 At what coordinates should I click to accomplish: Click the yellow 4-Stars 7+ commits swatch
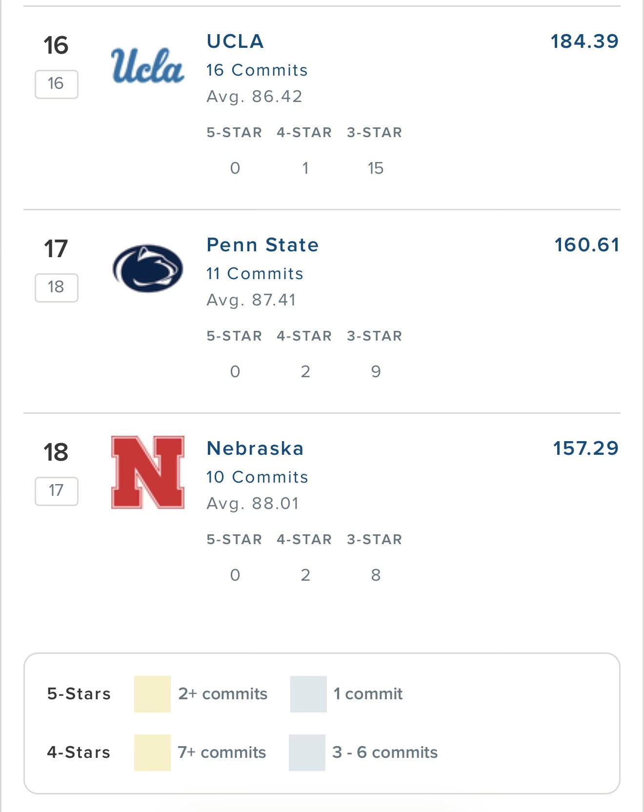152,752
